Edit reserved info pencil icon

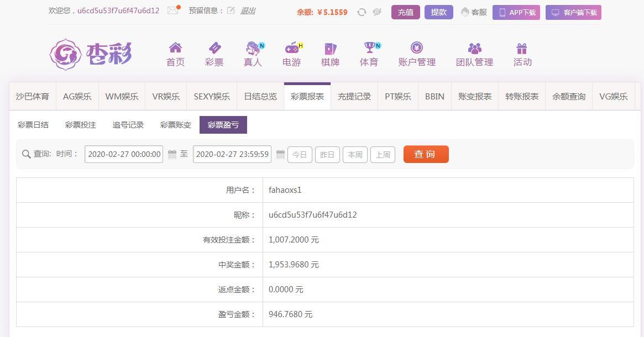(x=231, y=10)
